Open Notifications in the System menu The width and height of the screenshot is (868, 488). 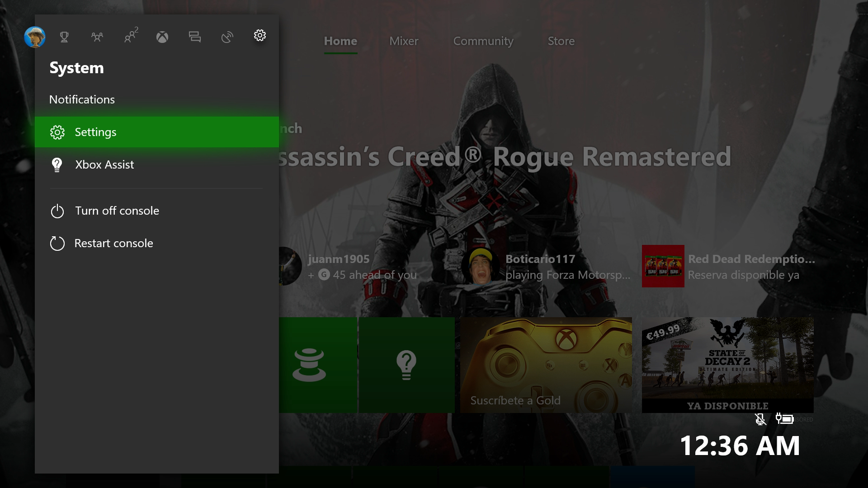(82, 99)
